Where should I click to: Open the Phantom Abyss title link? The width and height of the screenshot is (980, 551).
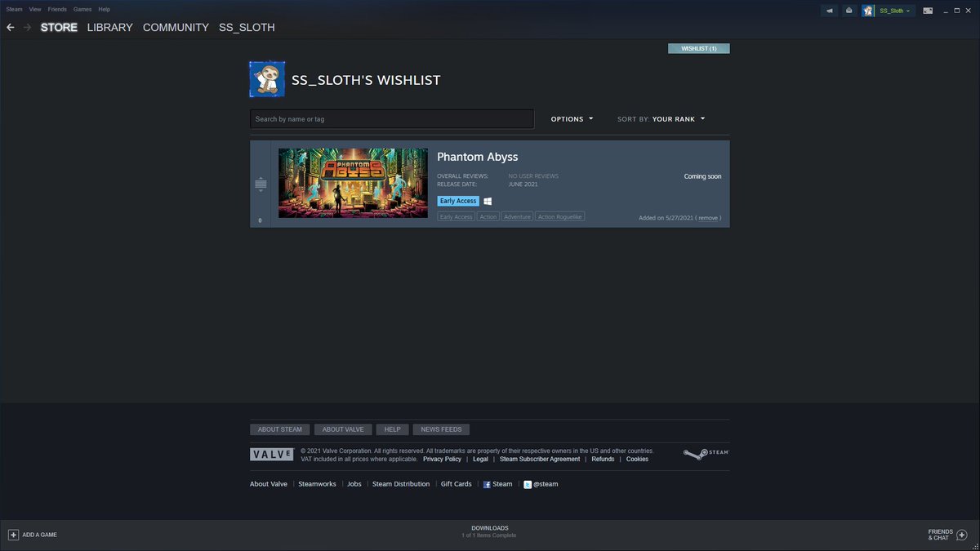[x=477, y=157]
